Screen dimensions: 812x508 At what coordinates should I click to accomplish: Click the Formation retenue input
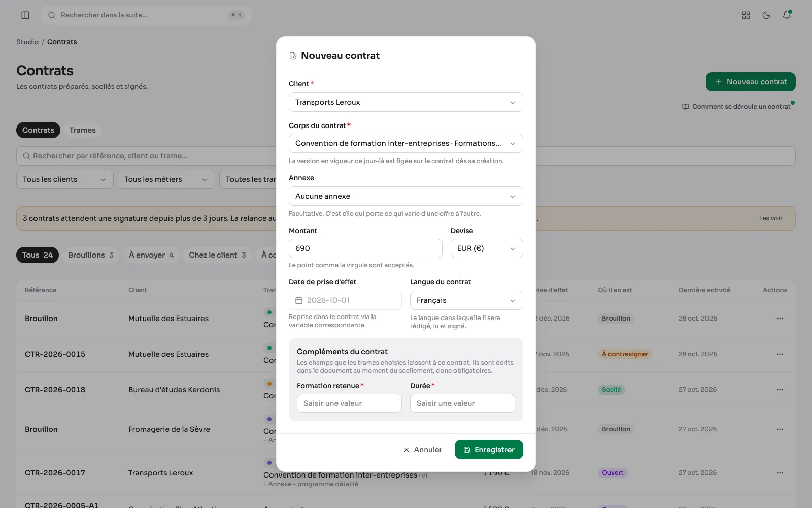coord(349,403)
